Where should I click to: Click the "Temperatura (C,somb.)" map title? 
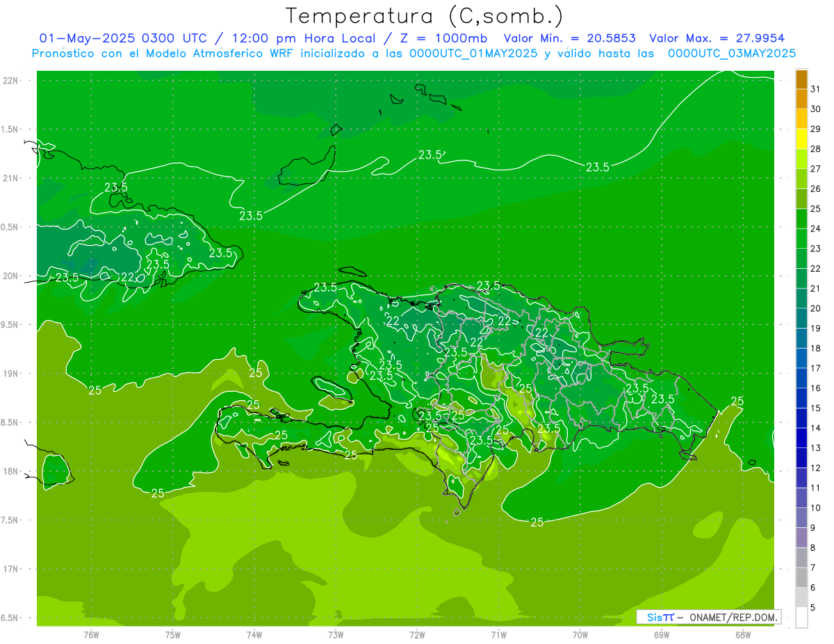tap(424, 16)
